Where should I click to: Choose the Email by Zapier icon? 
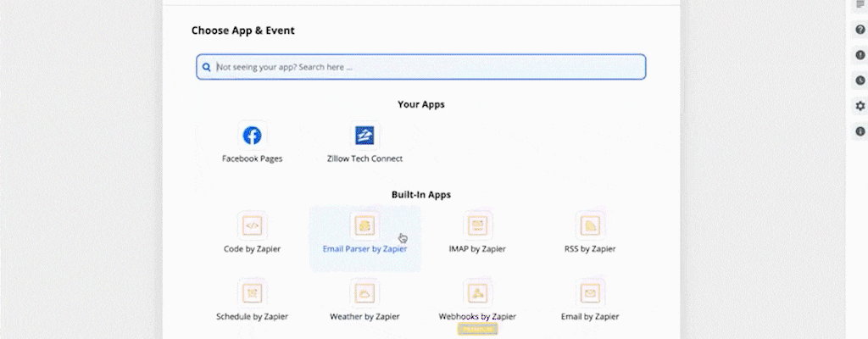(x=590, y=293)
